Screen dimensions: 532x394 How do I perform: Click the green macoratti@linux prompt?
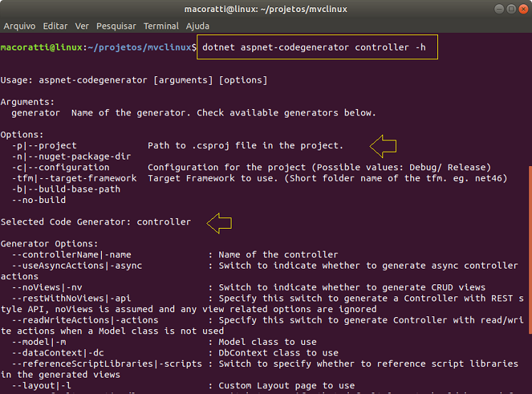[x=41, y=47]
